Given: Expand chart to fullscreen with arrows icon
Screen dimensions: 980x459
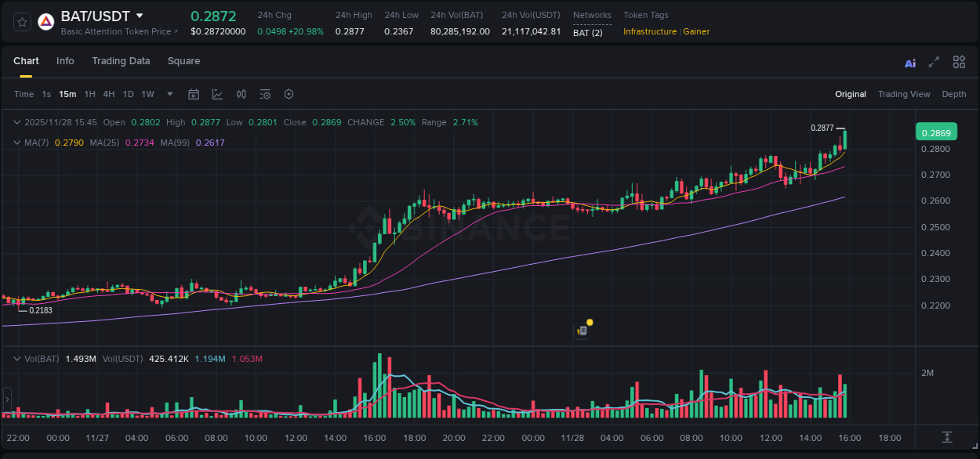Looking at the screenshot, I should pyautogui.click(x=934, y=62).
